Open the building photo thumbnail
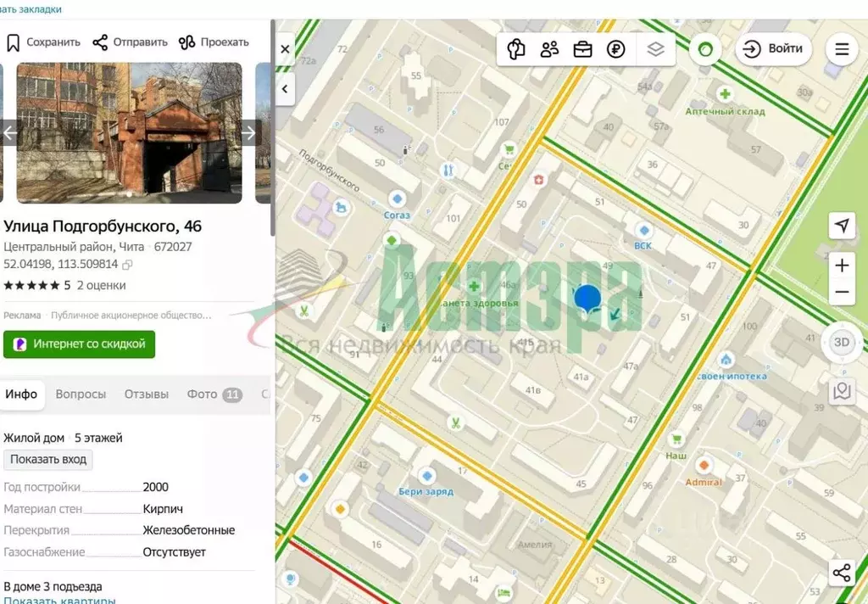The width and height of the screenshot is (868, 604). click(129, 133)
